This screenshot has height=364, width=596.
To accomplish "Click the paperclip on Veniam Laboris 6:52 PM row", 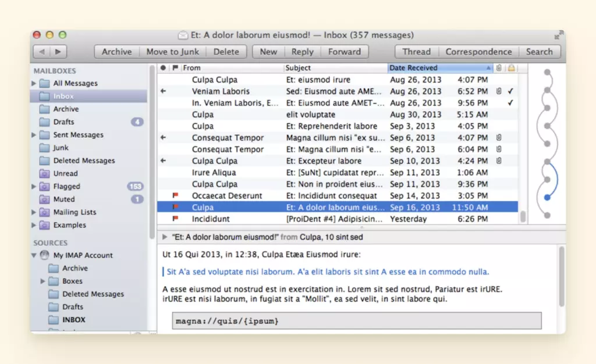I will [x=499, y=91].
